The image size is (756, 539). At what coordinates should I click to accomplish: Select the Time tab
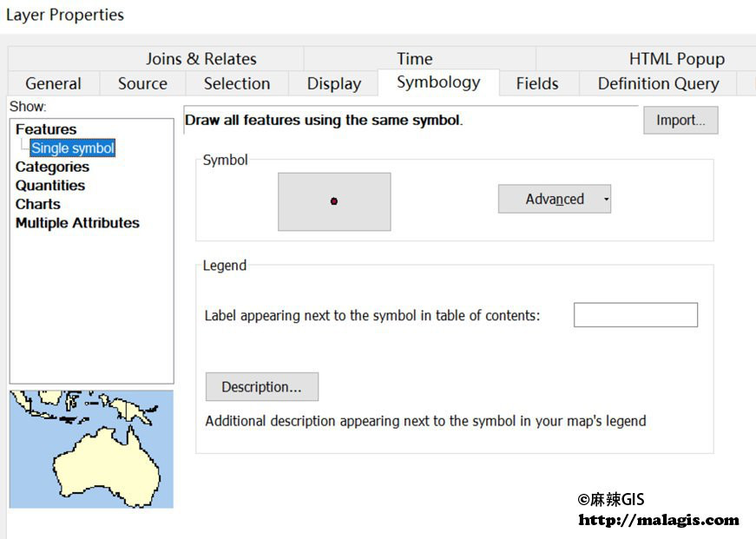tap(415, 59)
